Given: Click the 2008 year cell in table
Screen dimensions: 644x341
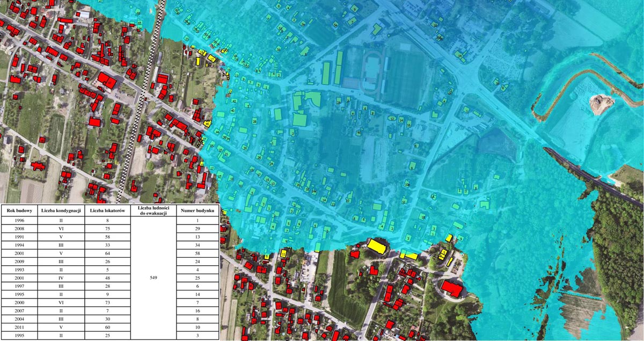Looking at the screenshot, I should pos(19,229).
